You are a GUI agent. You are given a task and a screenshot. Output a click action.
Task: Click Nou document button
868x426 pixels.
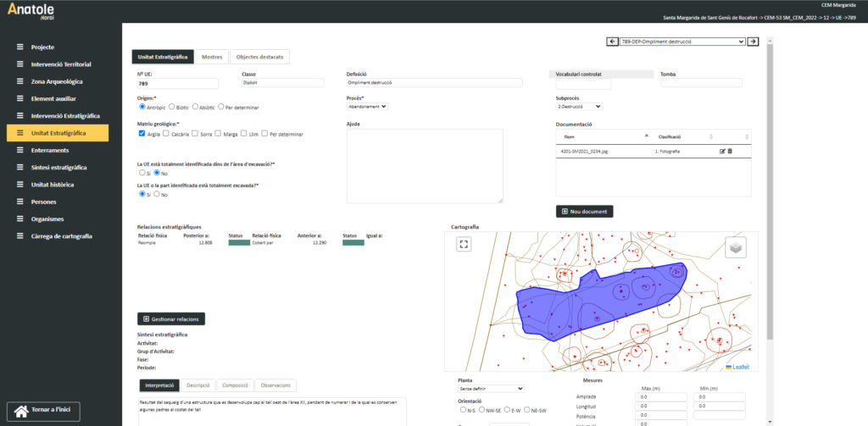[x=584, y=212]
